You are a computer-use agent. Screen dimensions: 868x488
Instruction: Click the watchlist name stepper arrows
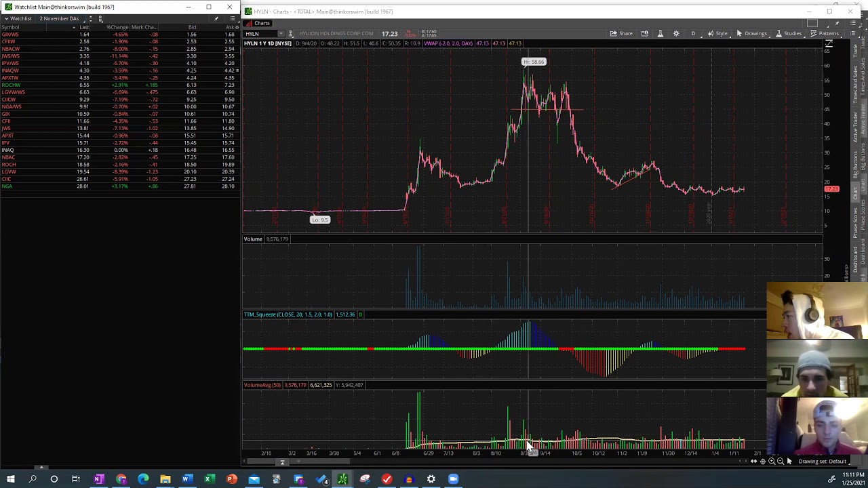(x=92, y=18)
